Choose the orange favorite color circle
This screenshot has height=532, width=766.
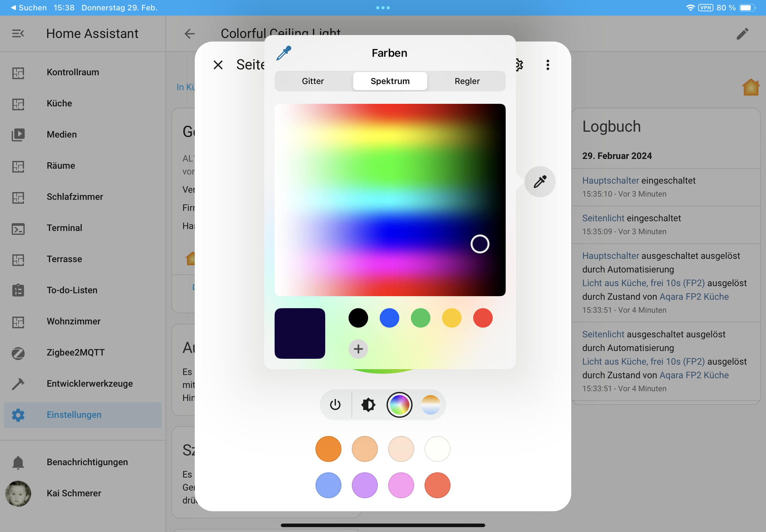point(328,449)
